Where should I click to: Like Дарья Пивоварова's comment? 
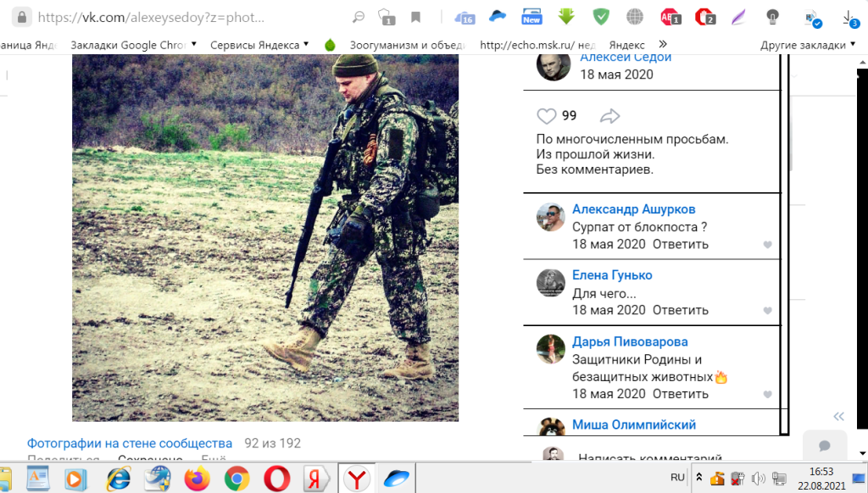pyautogui.click(x=767, y=395)
